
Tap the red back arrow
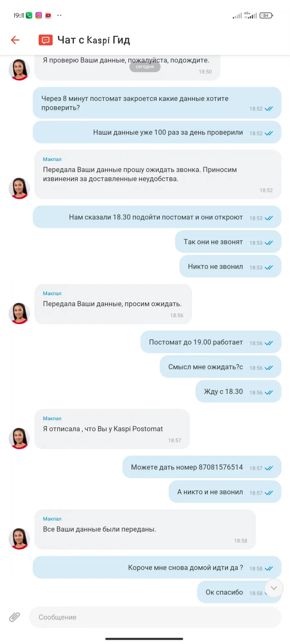[x=15, y=40]
